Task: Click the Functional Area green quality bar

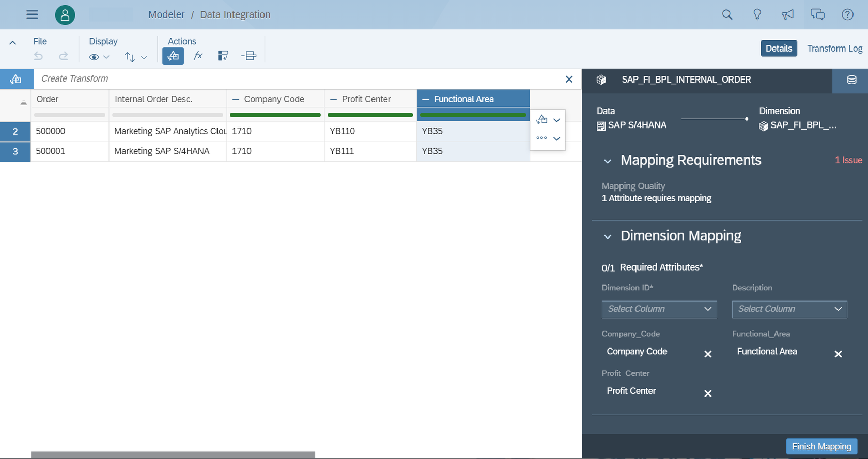Action: (x=473, y=115)
